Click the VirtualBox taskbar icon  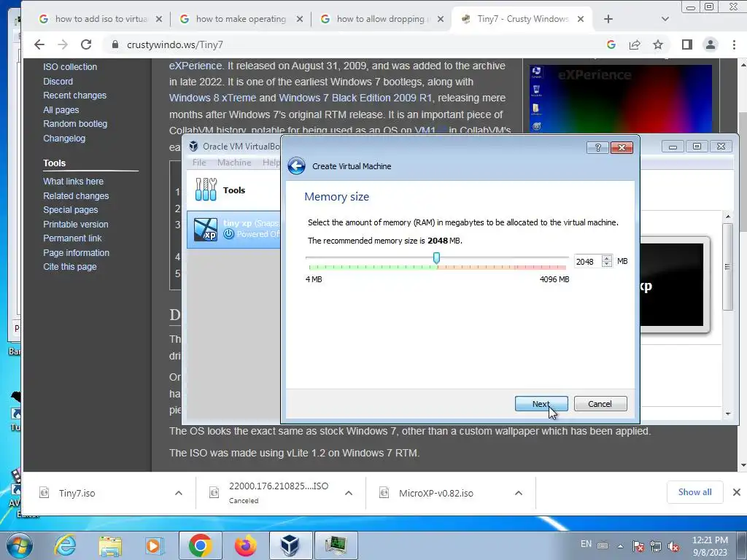tap(290, 545)
